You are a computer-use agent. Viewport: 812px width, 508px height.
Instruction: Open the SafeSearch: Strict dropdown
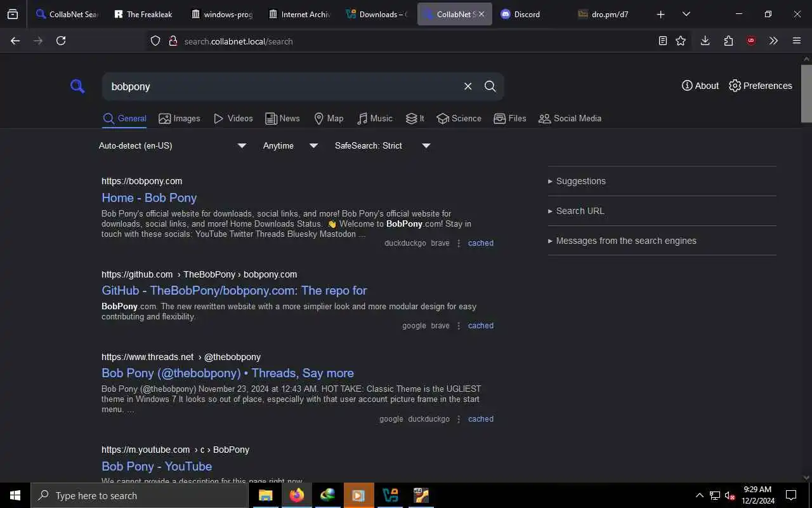click(x=383, y=145)
